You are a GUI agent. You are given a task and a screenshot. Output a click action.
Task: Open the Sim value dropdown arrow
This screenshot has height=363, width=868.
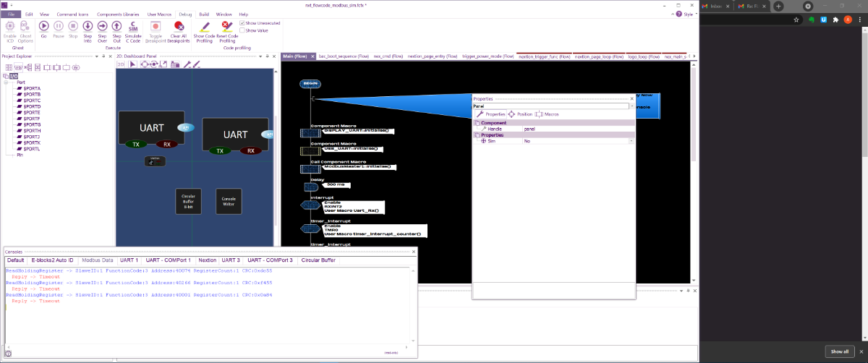[x=631, y=141]
